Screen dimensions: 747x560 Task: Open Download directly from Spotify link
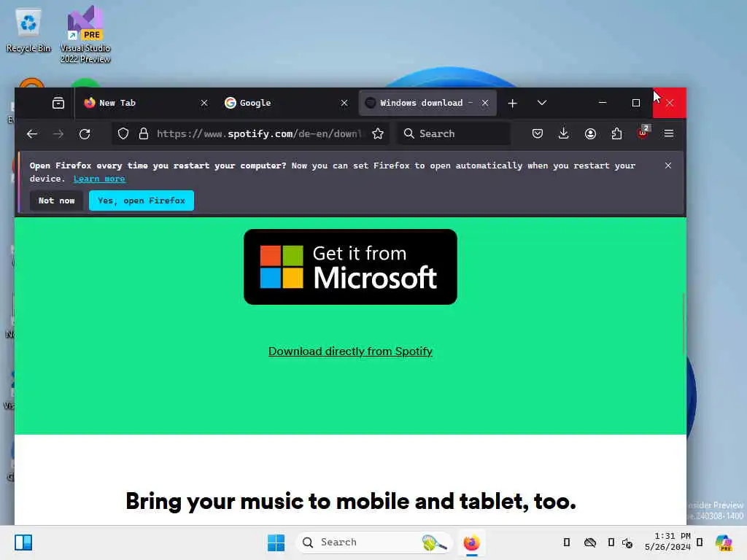click(x=350, y=351)
